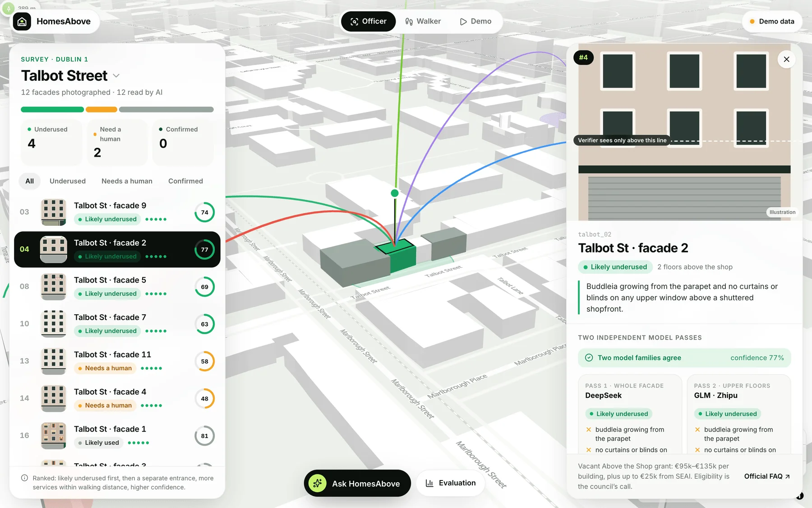
Task: Filter list by Underused
Action: pos(68,181)
